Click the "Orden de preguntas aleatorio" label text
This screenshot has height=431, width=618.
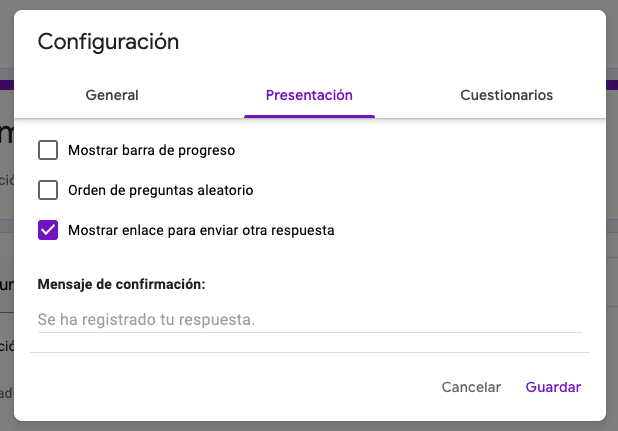tap(160, 190)
